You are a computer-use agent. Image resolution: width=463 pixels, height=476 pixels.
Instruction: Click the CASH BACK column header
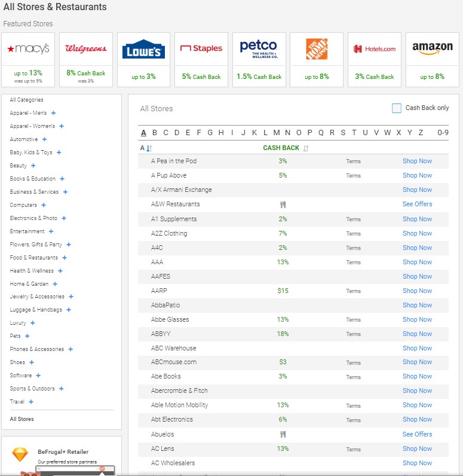(281, 148)
